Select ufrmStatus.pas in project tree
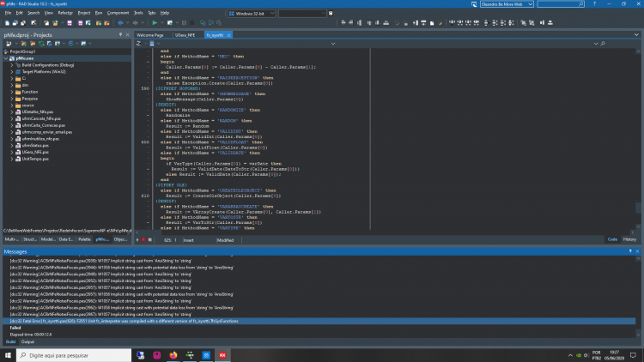This screenshot has width=644, height=362. (35, 145)
